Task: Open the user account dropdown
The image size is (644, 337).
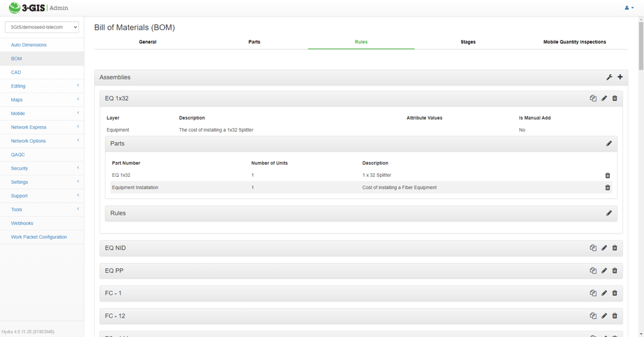Action: [629, 8]
